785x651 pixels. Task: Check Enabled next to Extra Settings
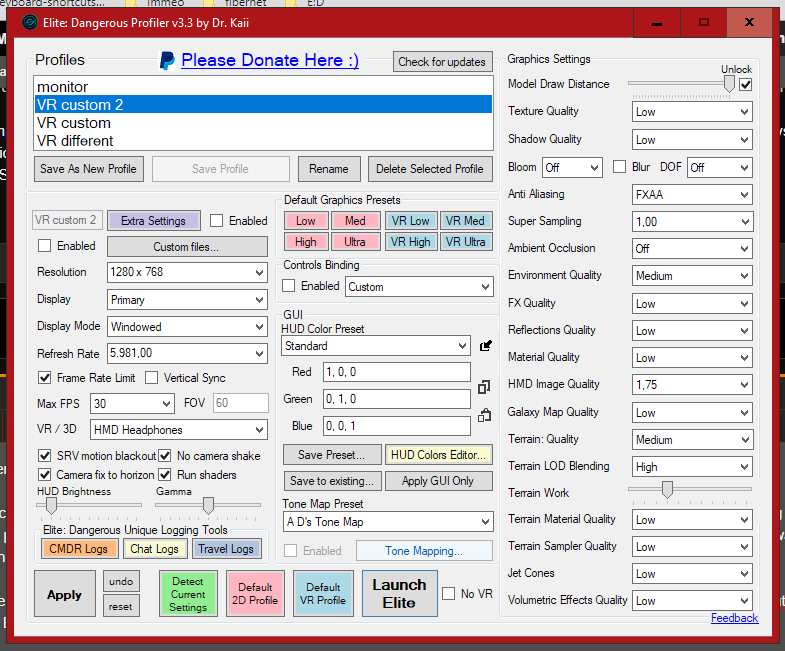216,221
